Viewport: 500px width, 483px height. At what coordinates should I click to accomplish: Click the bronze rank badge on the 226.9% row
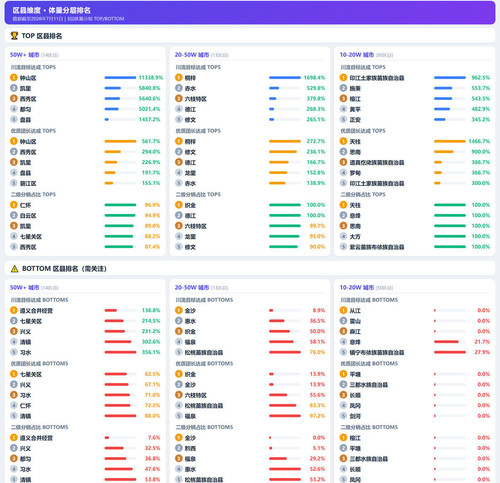(14, 162)
